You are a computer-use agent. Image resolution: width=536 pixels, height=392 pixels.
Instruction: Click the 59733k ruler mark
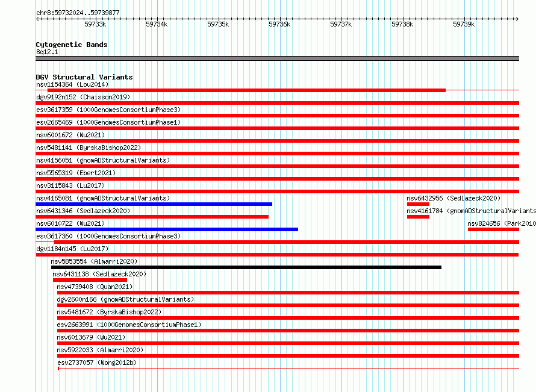(95, 24)
